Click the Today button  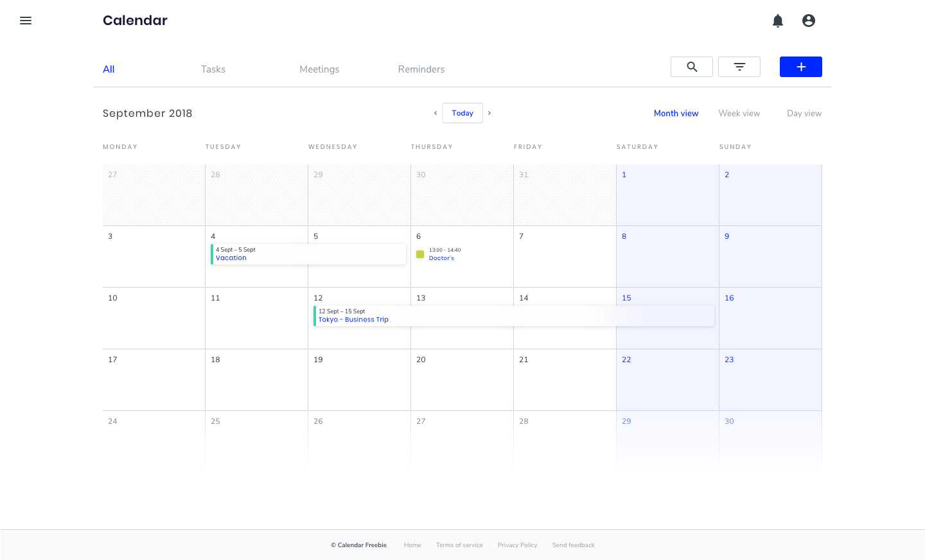tap(463, 113)
